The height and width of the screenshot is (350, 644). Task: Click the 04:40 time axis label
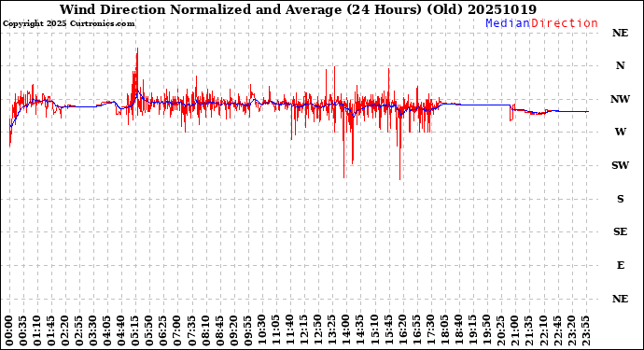pos(121,331)
